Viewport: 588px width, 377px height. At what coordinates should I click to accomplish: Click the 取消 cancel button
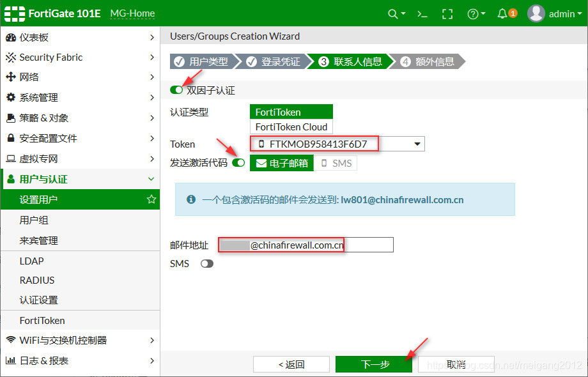pyautogui.click(x=456, y=364)
